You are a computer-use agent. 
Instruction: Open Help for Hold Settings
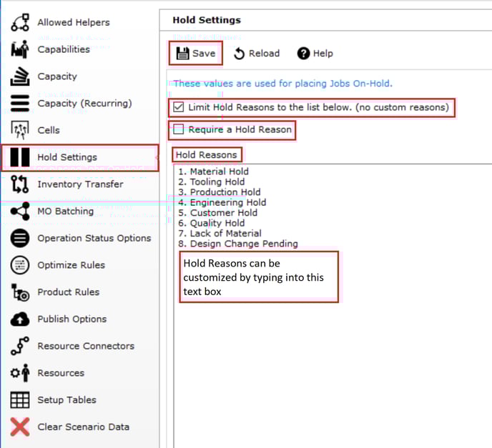[315, 54]
